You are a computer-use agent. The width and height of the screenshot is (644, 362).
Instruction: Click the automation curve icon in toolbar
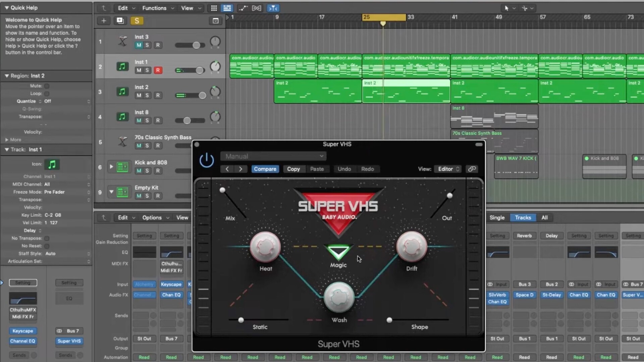coord(243,8)
